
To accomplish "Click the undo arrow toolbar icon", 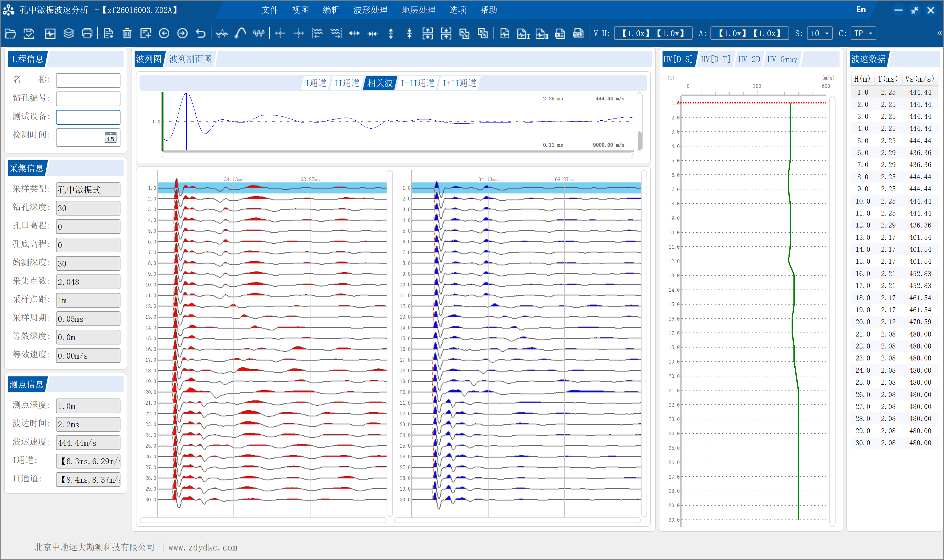I will coord(200,33).
